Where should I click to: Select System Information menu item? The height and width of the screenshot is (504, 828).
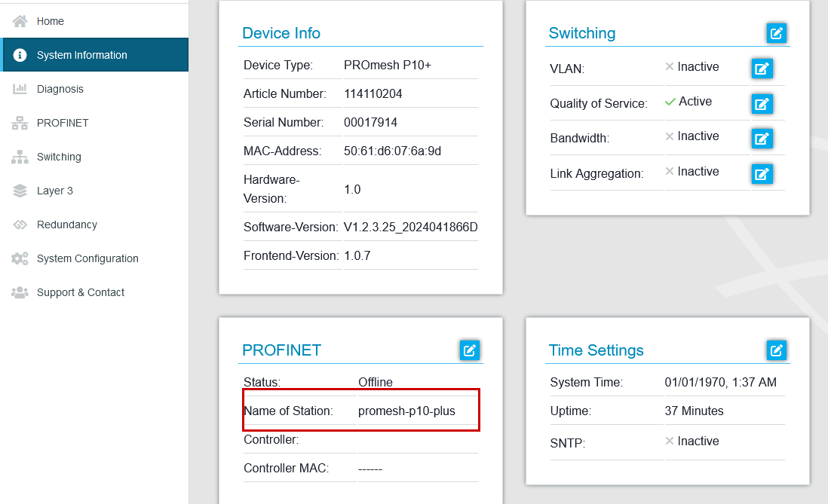pos(94,55)
